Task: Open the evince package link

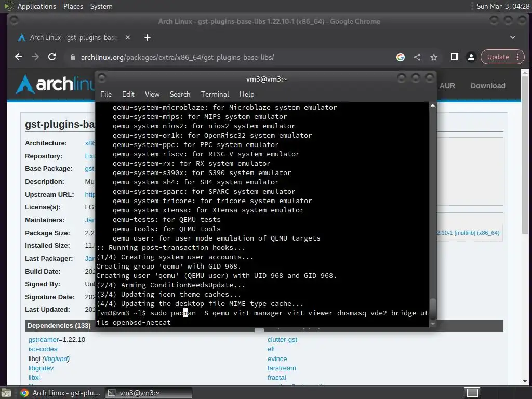Action: pyautogui.click(x=277, y=359)
